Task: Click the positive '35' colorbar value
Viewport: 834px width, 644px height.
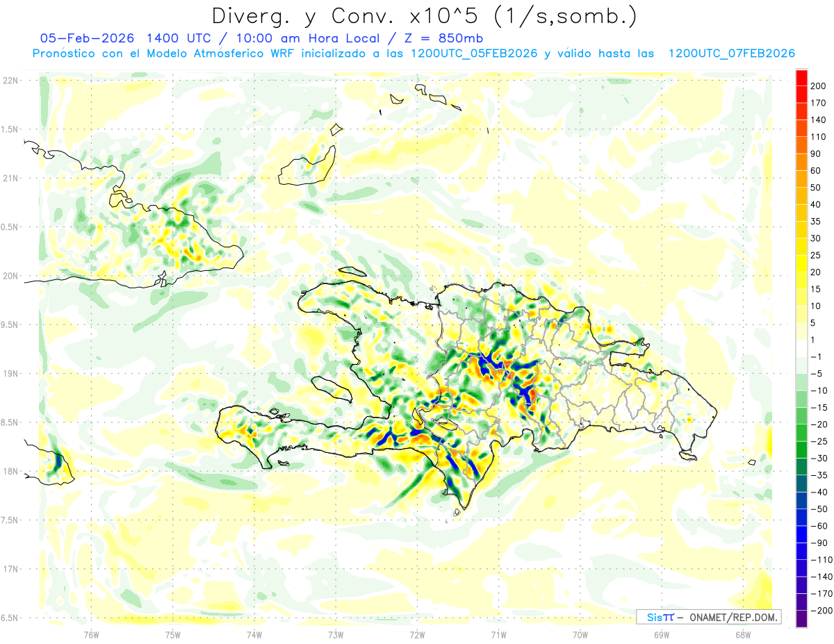Action: pos(816,221)
